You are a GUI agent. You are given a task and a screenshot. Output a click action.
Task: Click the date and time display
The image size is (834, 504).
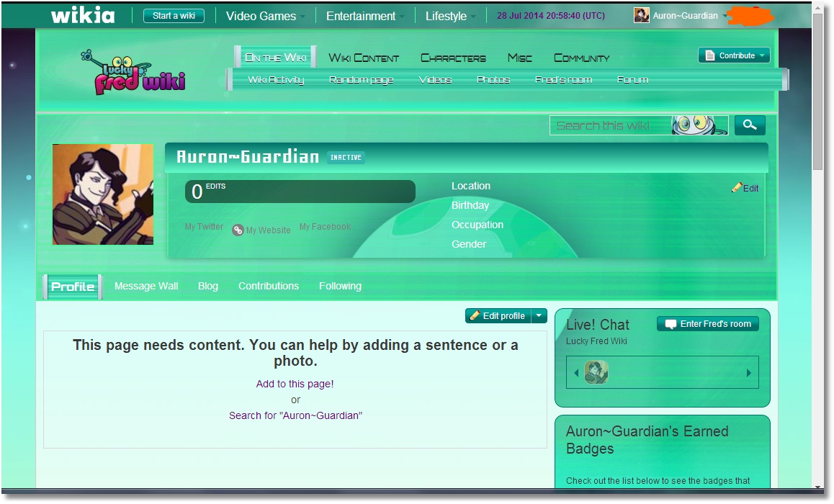point(551,16)
